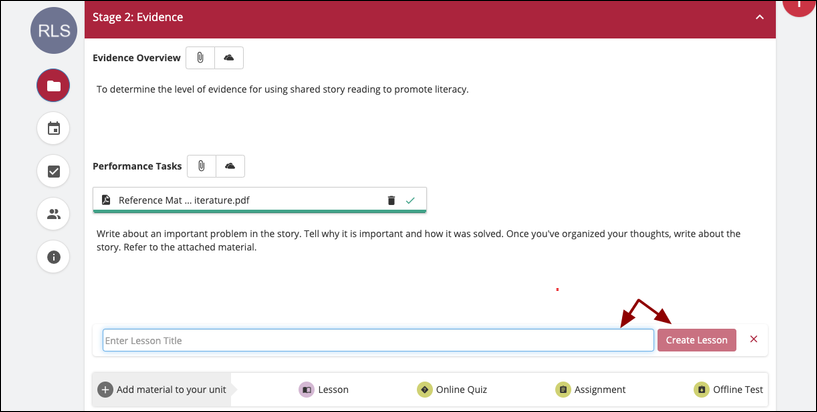Click the Create Lesson button

click(697, 340)
